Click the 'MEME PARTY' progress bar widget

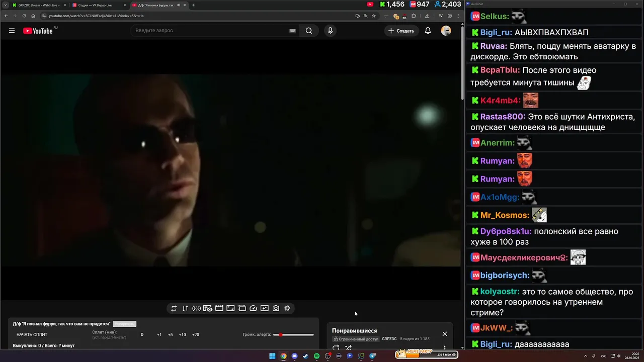pyautogui.click(x=427, y=354)
